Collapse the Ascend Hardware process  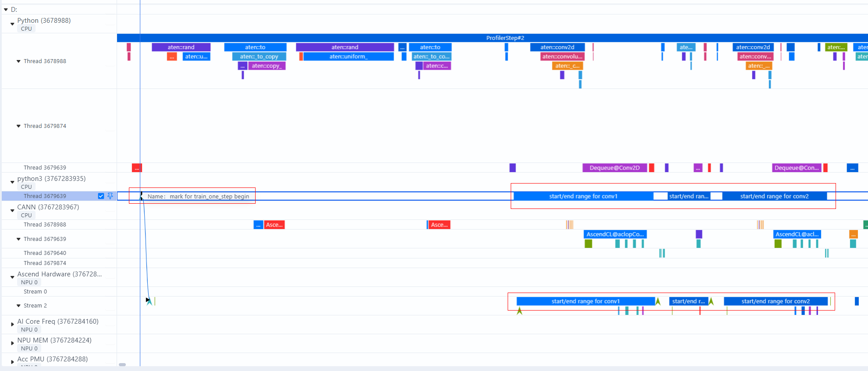click(x=12, y=277)
